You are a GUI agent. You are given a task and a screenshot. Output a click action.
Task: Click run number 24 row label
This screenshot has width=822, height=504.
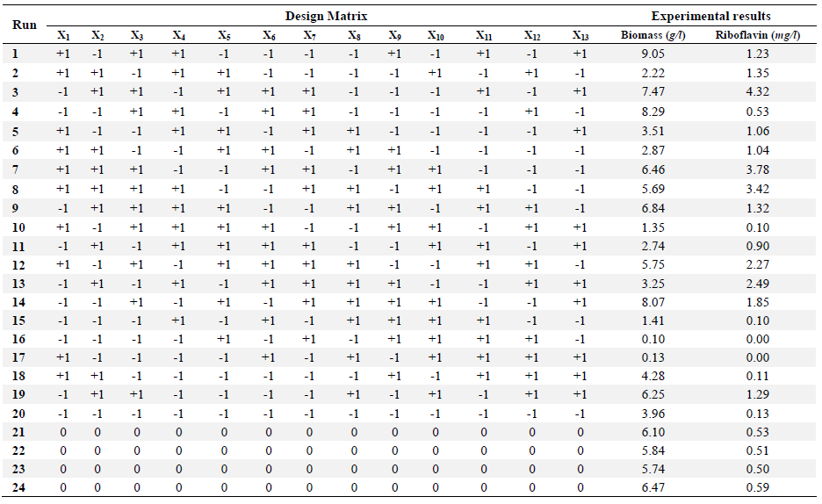(18, 488)
